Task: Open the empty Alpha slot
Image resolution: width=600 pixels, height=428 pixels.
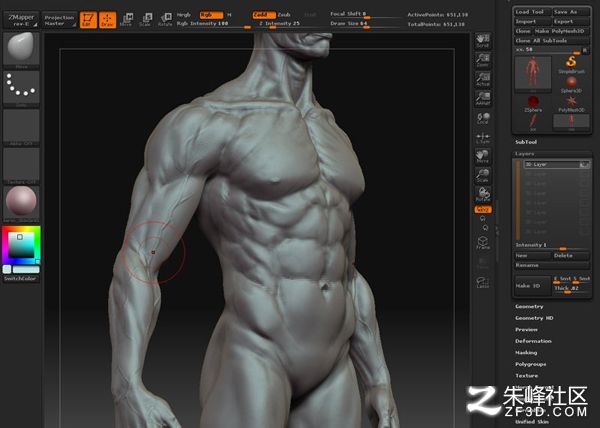Action: [21, 127]
